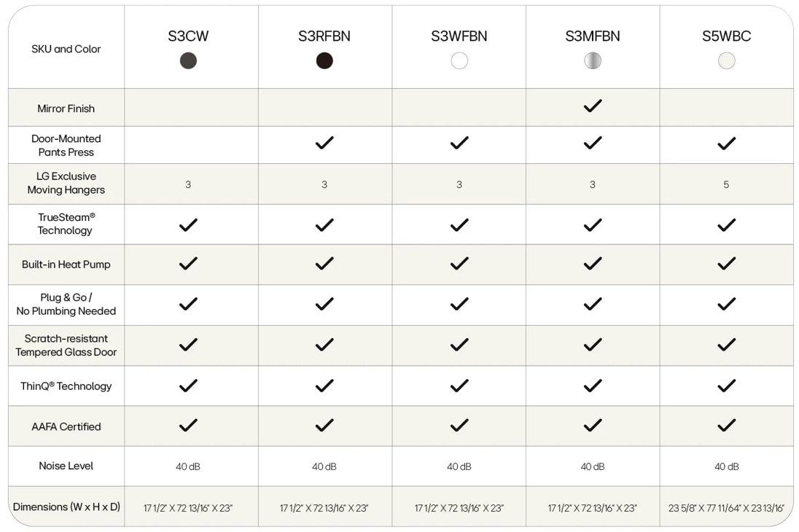Click the SKU and Color row label
This screenshot has width=799, height=532.
click(66, 49)
